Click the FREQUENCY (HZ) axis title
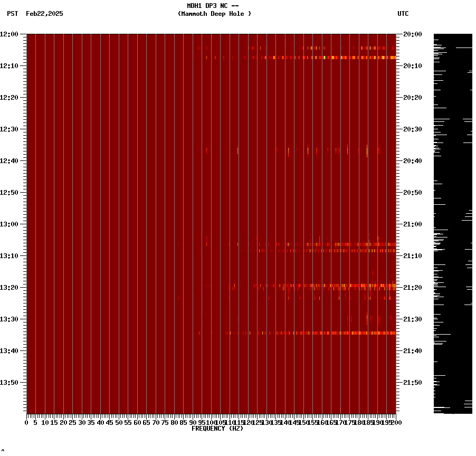Image resolution: width=476 pixels, height=456 pixels. (217, 428)
